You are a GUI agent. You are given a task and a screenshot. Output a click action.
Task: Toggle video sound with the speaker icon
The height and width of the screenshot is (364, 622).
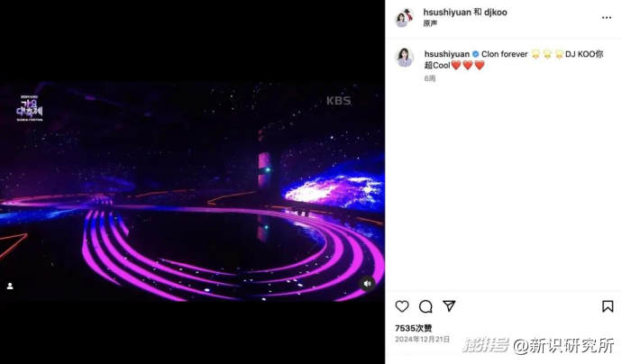coord(367,284)
